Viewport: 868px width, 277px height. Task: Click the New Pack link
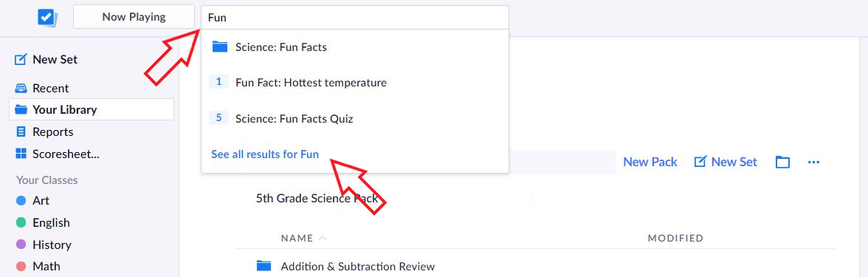650,162
